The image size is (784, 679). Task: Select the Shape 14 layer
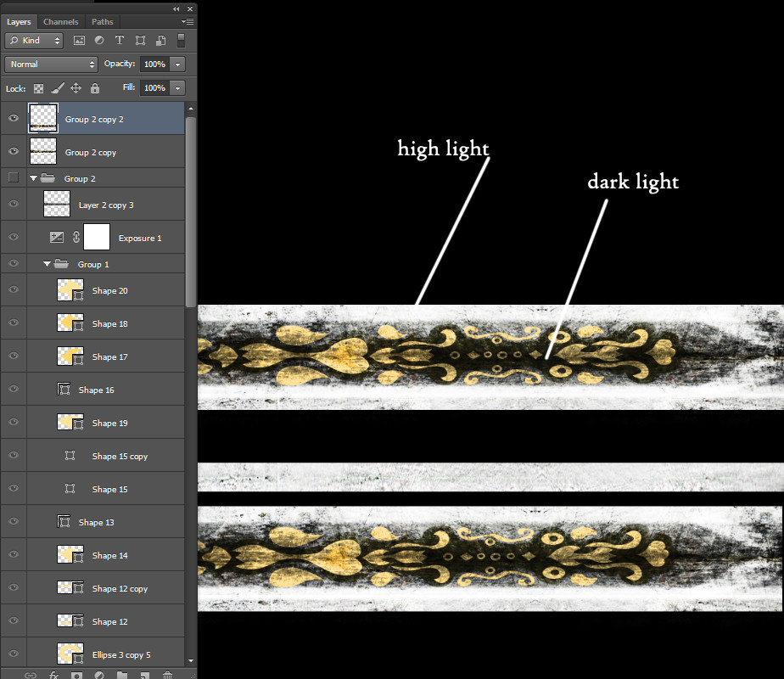tap(92, 554)
